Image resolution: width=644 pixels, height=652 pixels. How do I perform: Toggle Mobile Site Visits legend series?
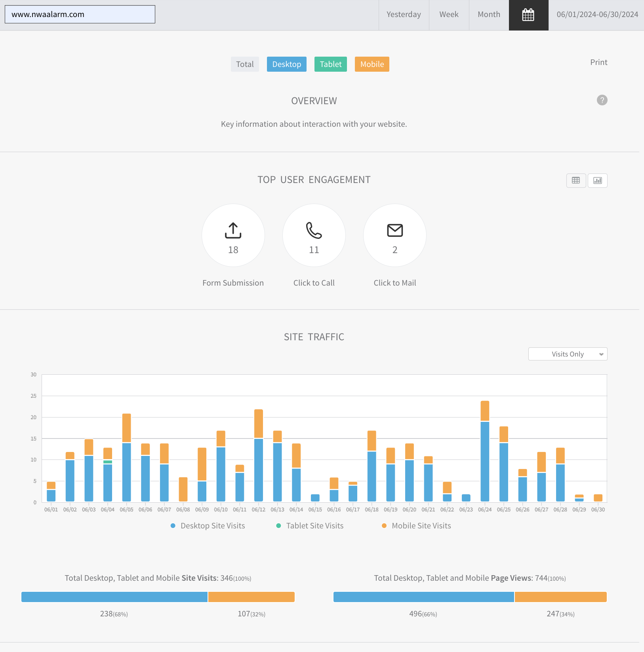pyautogui.click(x=416, y=526)
